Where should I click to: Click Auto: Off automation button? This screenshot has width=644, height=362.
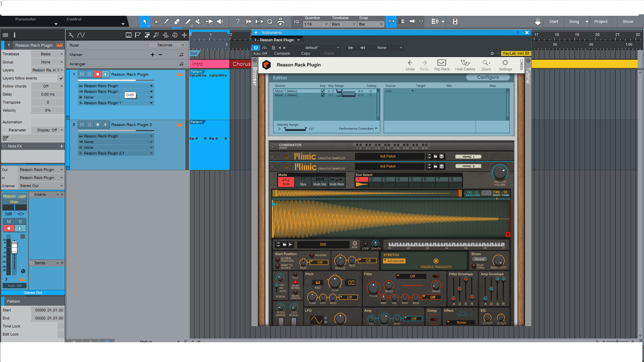260,54
